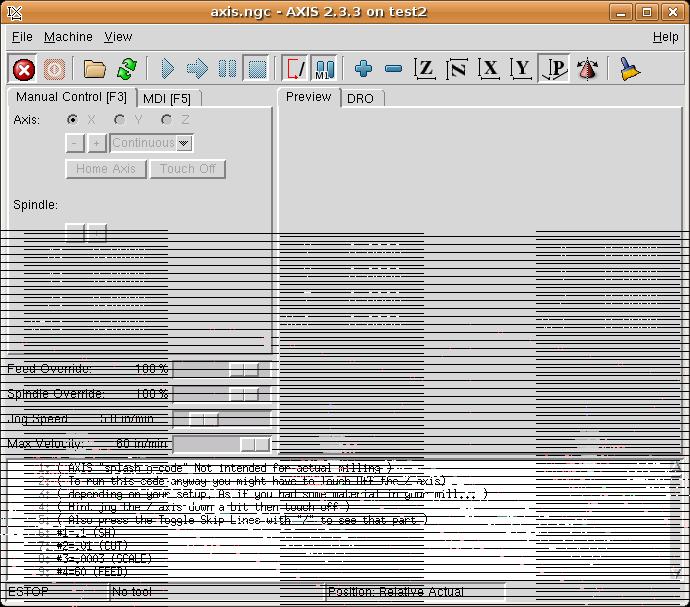
Task: Toggle the Emergency Stop button
Action: point(23,69)
